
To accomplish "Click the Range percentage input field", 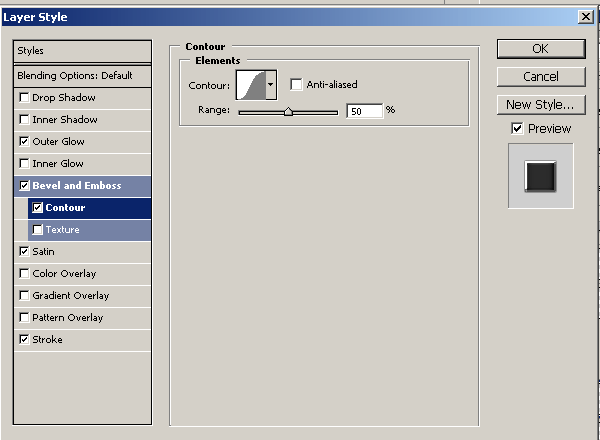I will pyautogui.click(x=365, y=110).
